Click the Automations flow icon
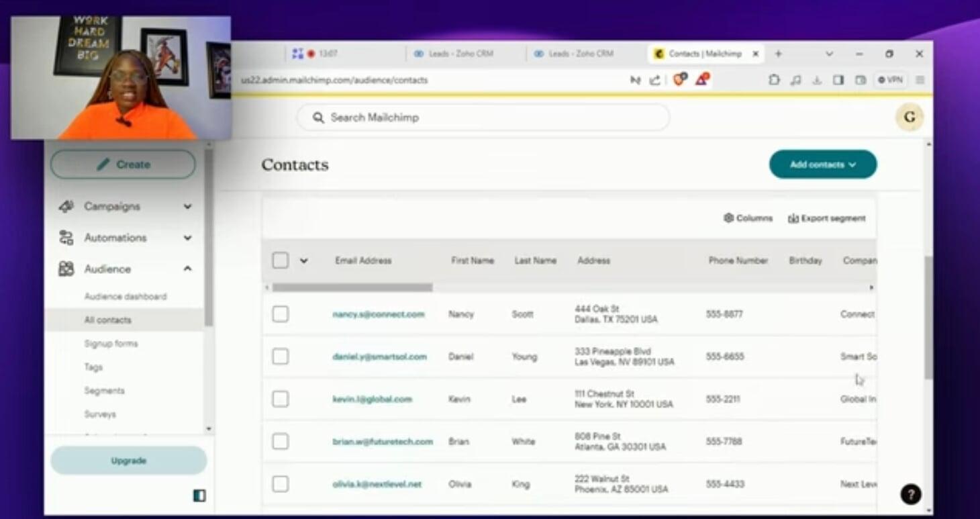The image size is (980, 519). click(x=66, y=238)
